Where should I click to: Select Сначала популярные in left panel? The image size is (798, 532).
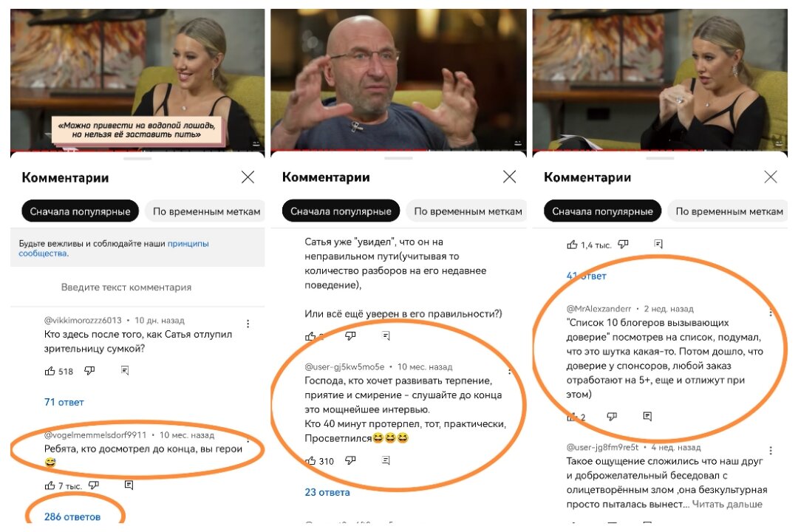(x=80, y=211)
